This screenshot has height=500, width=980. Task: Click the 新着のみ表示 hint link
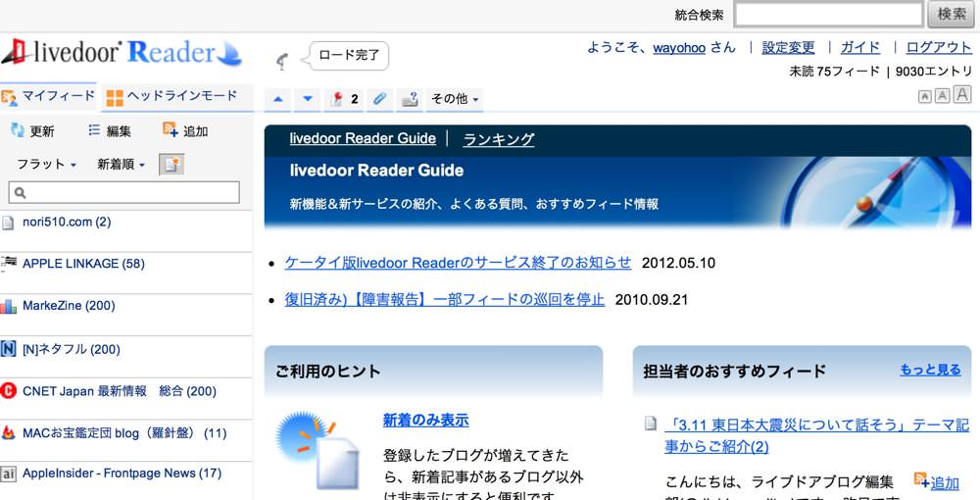click(x=425, y=420)
